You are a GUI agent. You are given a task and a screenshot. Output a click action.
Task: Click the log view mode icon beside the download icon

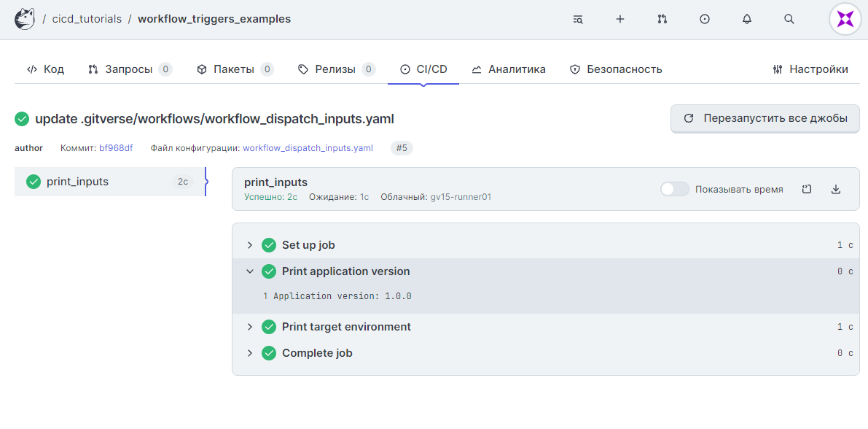coord(807,189)
